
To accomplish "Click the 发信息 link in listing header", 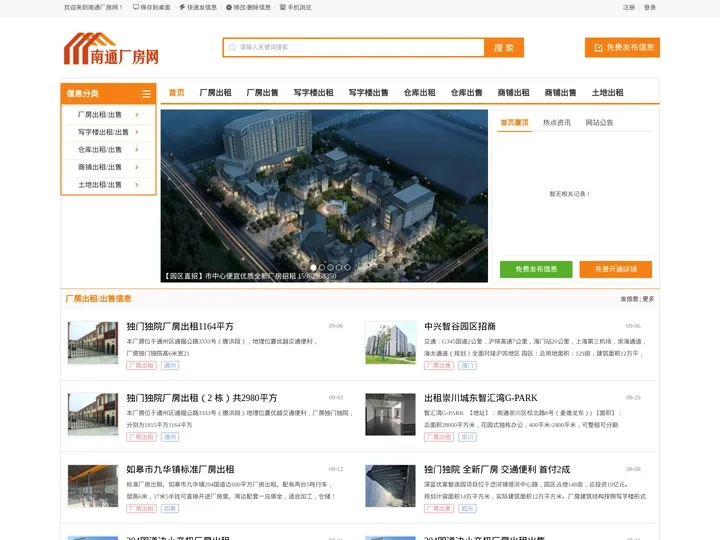I will [629, 299].
